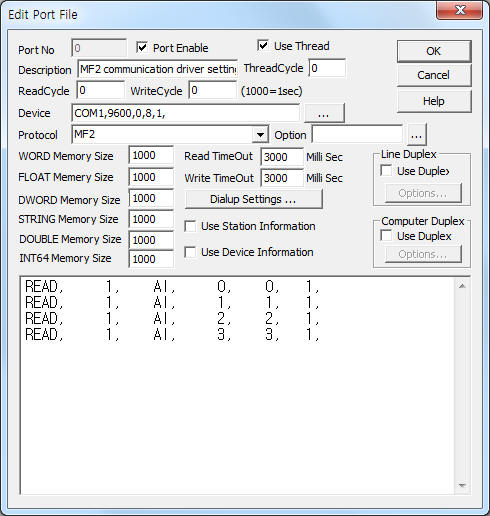490x516 pixels.
Task: Click the WriteCycle input field
Action: (x=213, y=91)
